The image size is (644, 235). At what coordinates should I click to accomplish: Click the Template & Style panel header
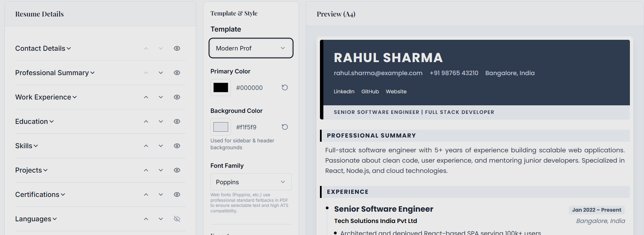234,13
